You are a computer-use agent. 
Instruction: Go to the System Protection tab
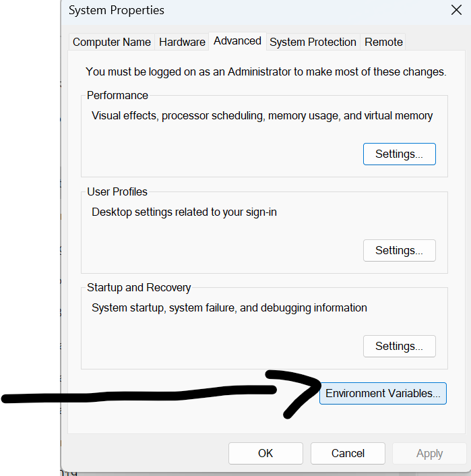pos(313,42)
